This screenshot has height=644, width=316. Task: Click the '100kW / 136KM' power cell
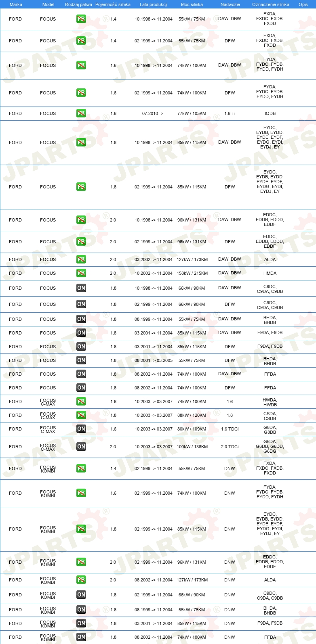tap(192, 447)
